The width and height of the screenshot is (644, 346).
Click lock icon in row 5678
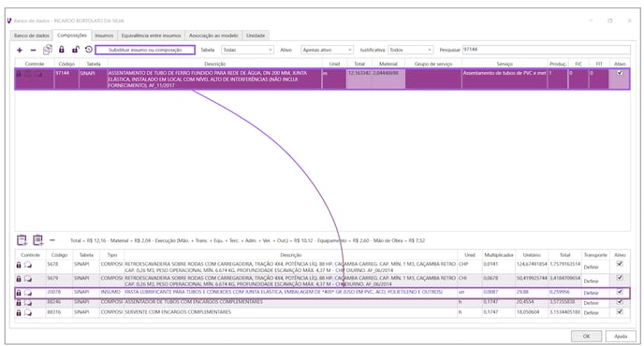pos(19,266)
